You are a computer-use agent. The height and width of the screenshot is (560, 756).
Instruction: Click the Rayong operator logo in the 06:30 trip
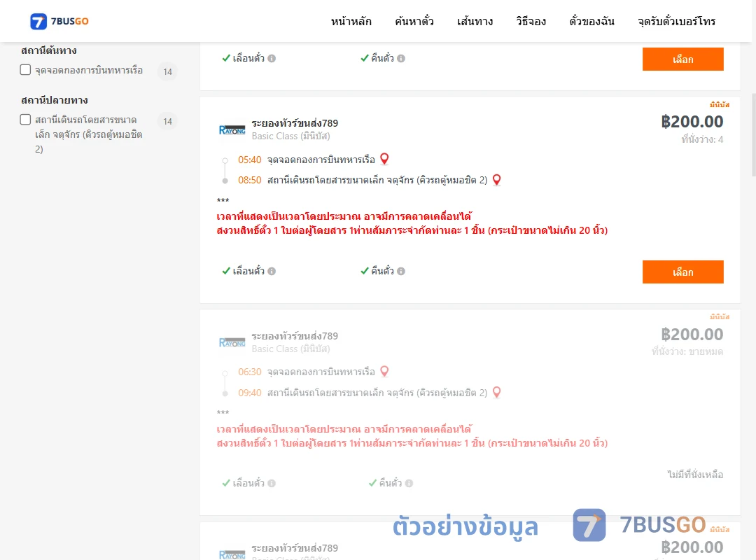(x=232, y=342)
